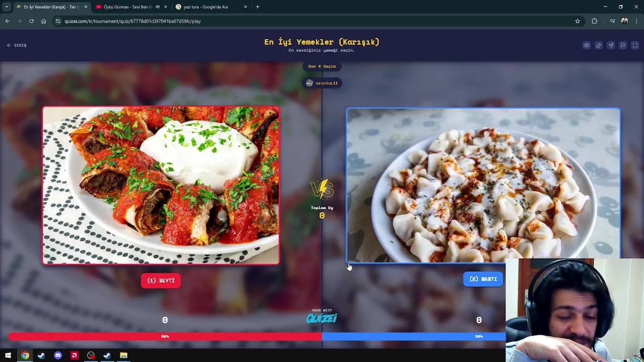Go back in browser history
644x362 pixels.
(x=8, y=21)
